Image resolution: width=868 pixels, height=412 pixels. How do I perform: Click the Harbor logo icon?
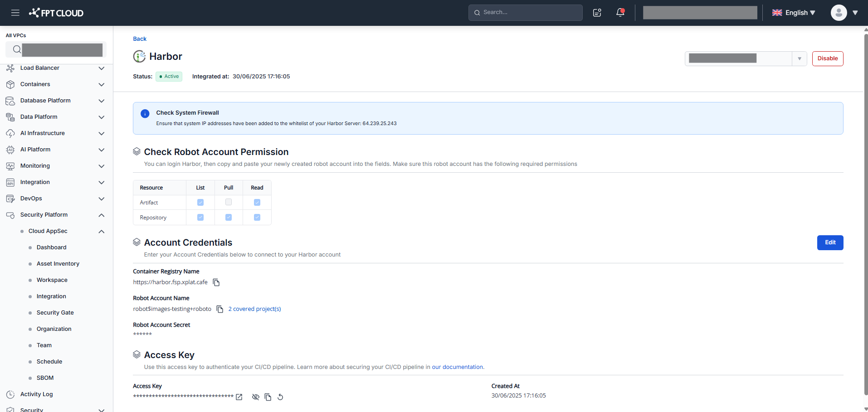tap(139, 57)
